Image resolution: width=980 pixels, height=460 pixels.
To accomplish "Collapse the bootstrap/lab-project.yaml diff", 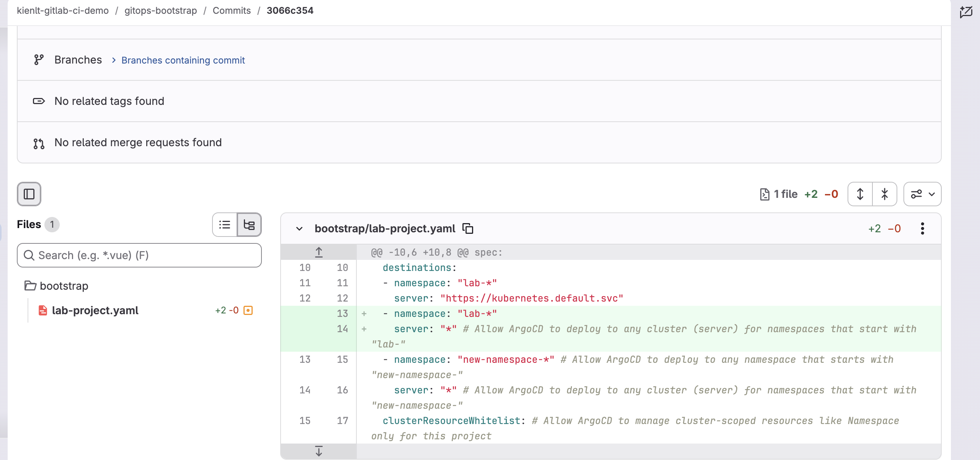I will [299, 229].
